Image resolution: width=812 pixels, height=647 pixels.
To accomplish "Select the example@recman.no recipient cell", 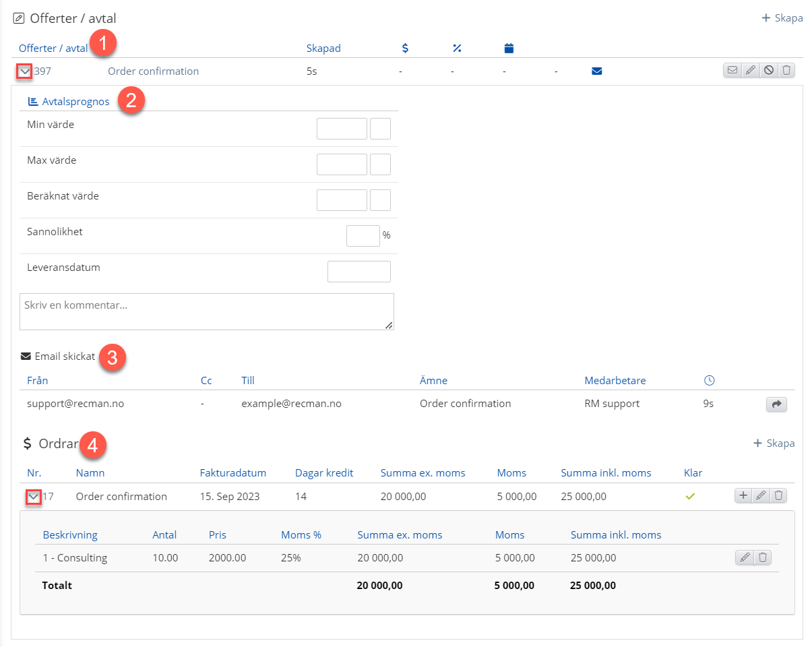I will [x=291, y=404].
